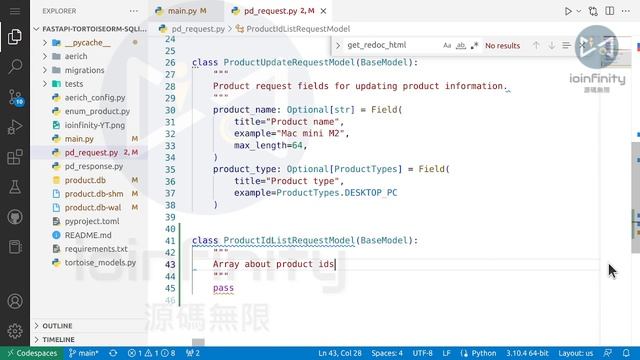
Task: Click the main* git branch status item
Action: point(84,353)
